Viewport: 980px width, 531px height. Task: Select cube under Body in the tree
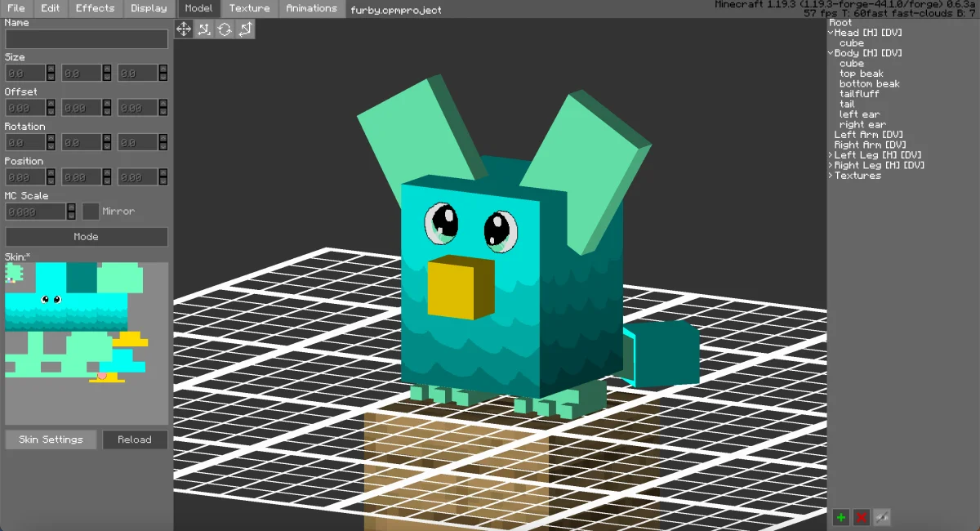852,64
